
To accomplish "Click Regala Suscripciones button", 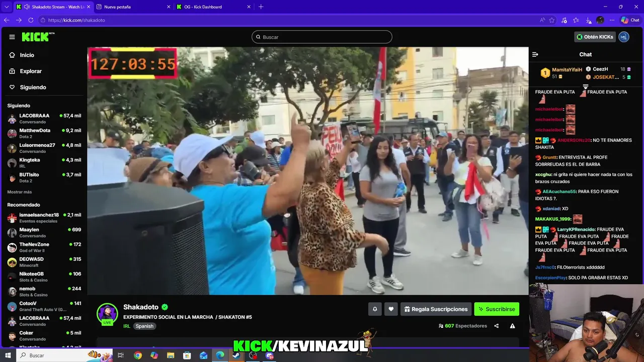I will pyautogui.click(x=436, y=309).
